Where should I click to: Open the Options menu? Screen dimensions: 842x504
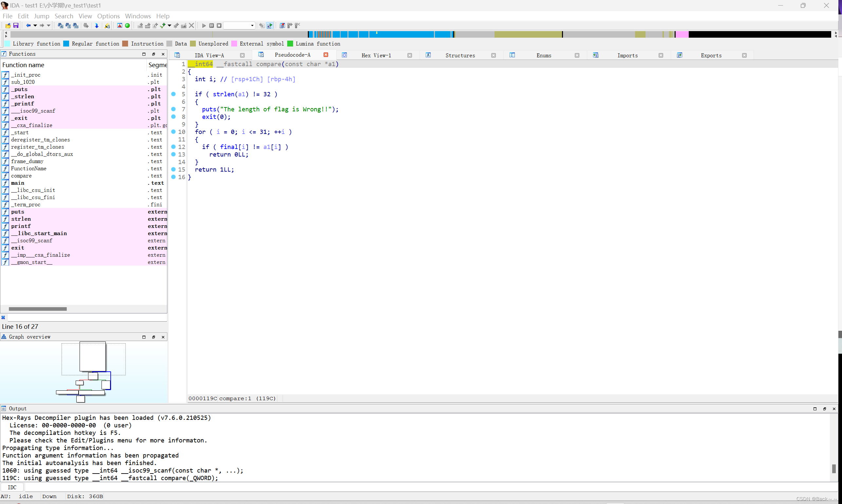coord(108,16)
